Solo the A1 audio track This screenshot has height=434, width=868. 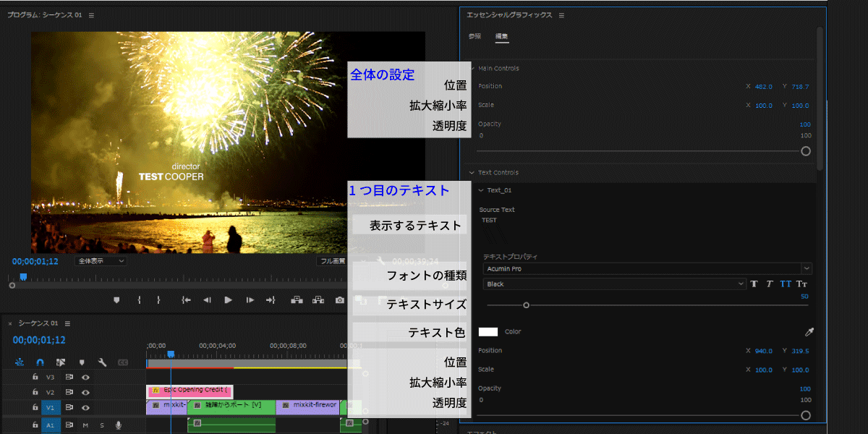(x=102, y=425)
